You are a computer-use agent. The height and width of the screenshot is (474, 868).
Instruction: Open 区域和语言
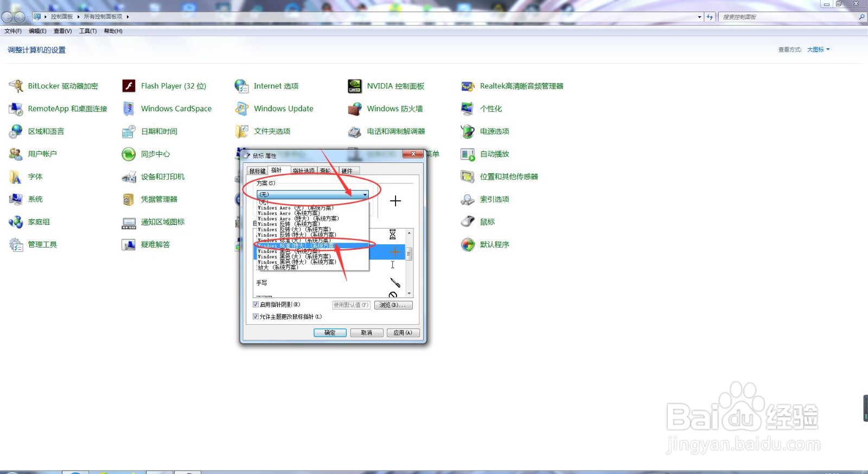pyautogui.click(x=36, y=131)
